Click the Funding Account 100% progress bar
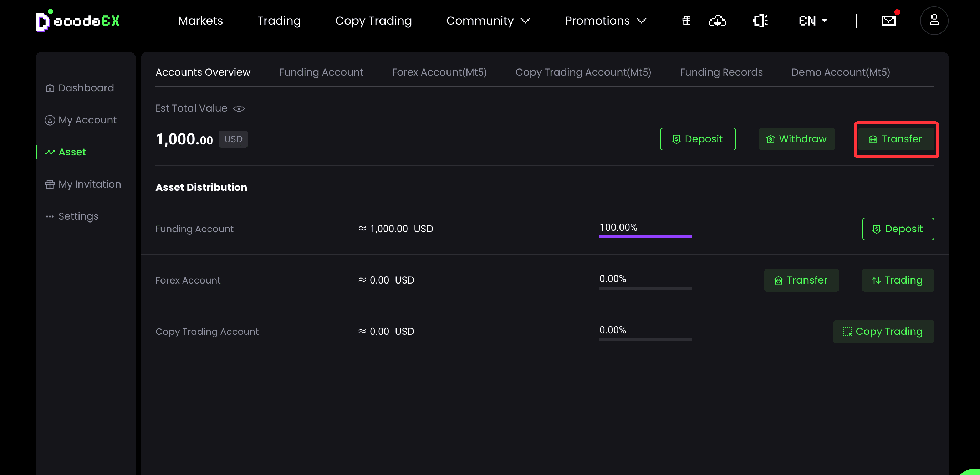Image resolution: width=980 pixels, height=475 pixels. click(645, 236)
